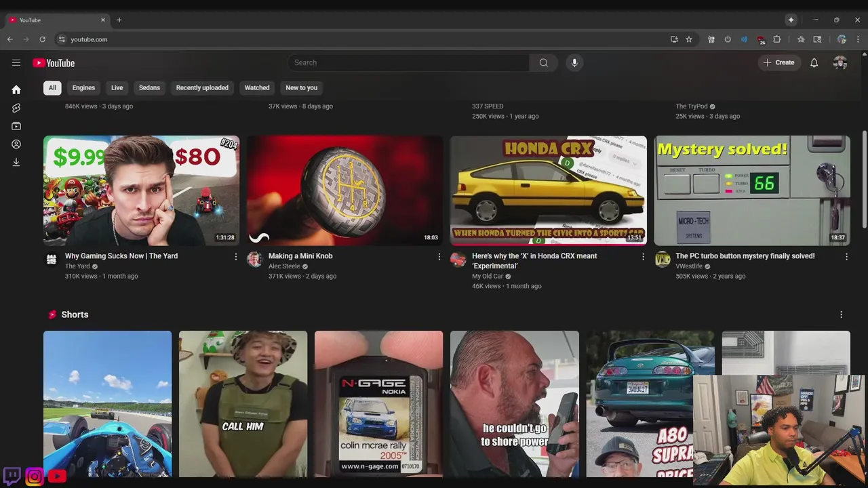This screenshot has height=488, width=868.
Task: Open Alec Steele channel avatar
Action: (x=255, y=260)
